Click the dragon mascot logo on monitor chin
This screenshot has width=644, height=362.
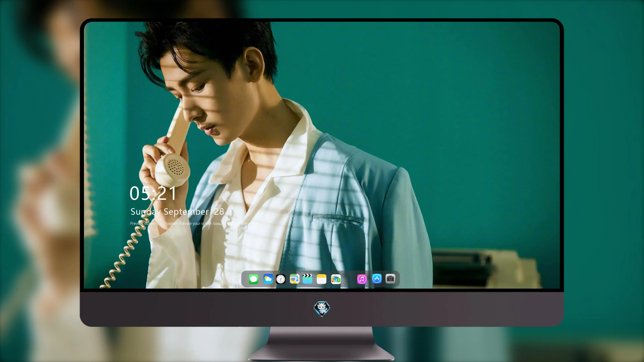(322, 309)
